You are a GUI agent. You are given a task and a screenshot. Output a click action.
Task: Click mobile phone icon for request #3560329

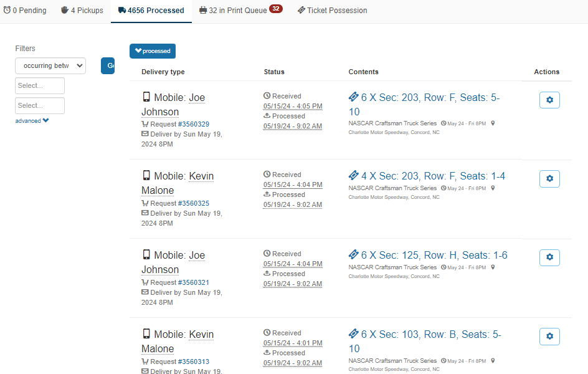point(146,97)
